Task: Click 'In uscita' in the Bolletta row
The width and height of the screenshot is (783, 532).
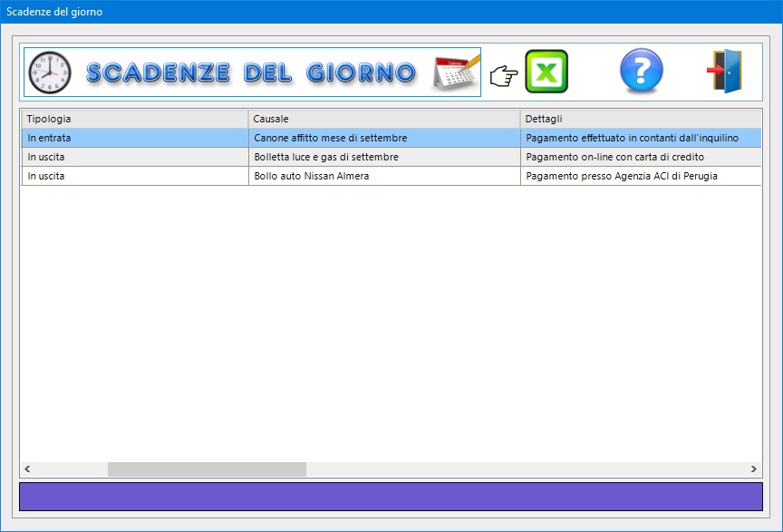Action: 135,157
